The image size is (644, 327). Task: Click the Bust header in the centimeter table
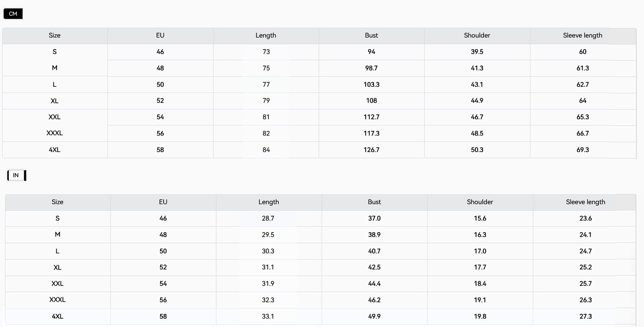(371, 35)
